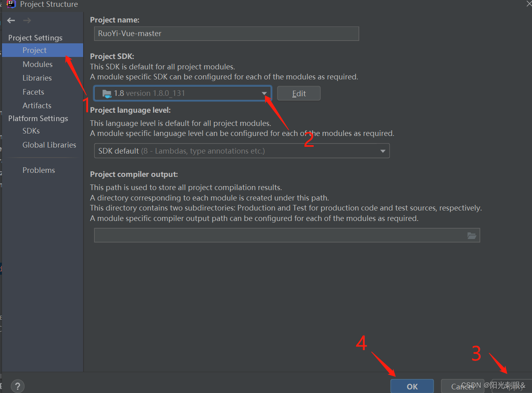The height and width of the screenshot is (393, 532).
Task: Open the Modules settings page
Action: pyautogui.click(x=37, y=64)
